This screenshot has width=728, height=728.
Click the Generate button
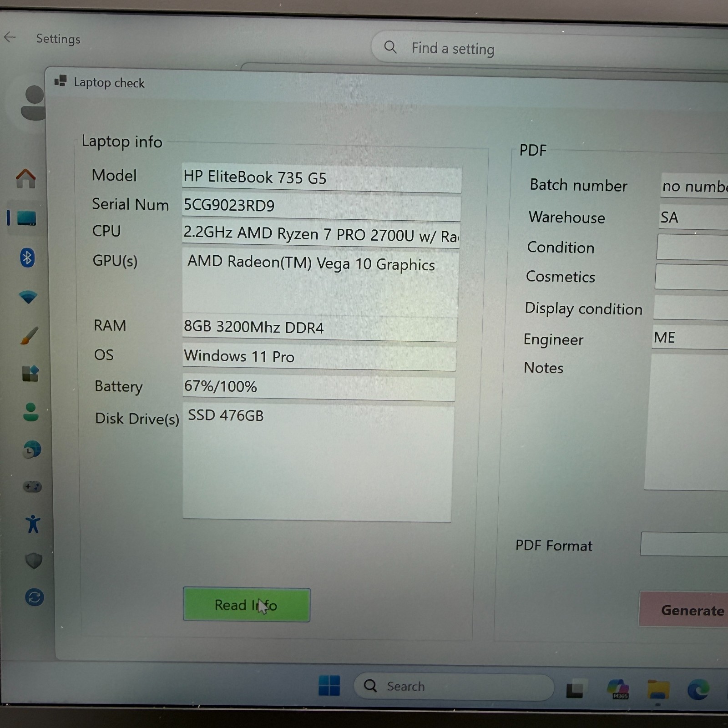(684, 610)
